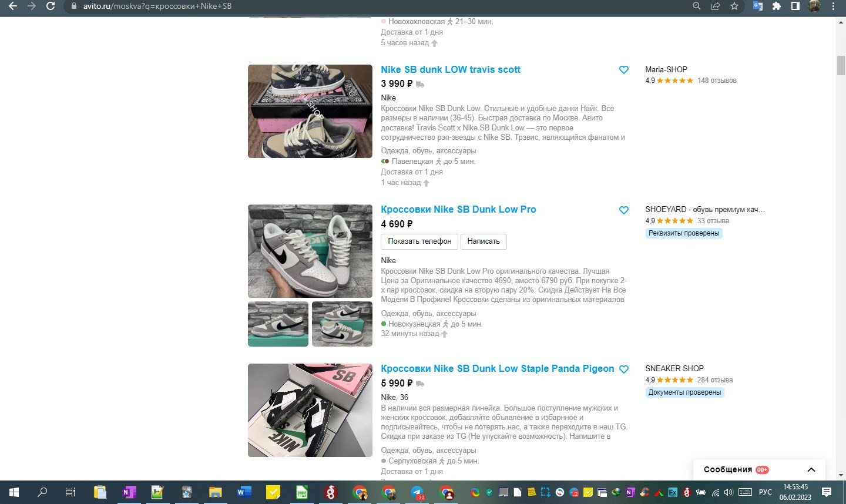Add Nike SB dunk LOW travis scott to favorites
846x504 pixels.
[x=624, y=70]
